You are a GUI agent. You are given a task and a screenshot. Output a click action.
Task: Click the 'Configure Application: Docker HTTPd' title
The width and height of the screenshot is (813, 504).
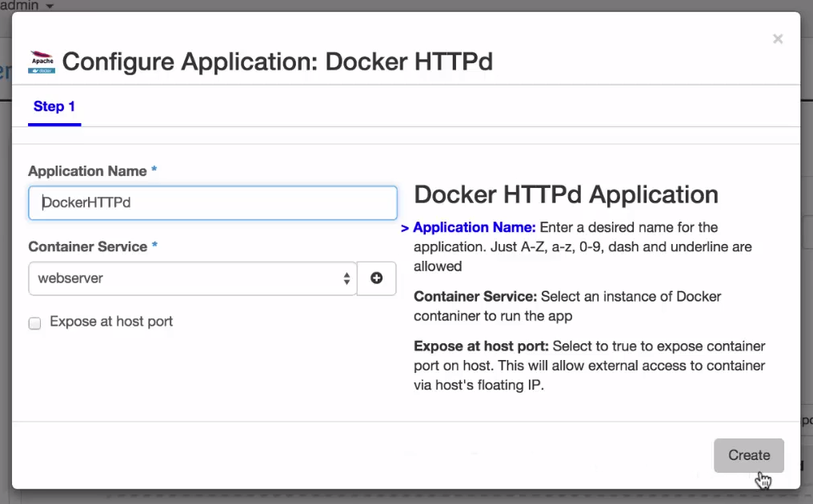[277, 62]
